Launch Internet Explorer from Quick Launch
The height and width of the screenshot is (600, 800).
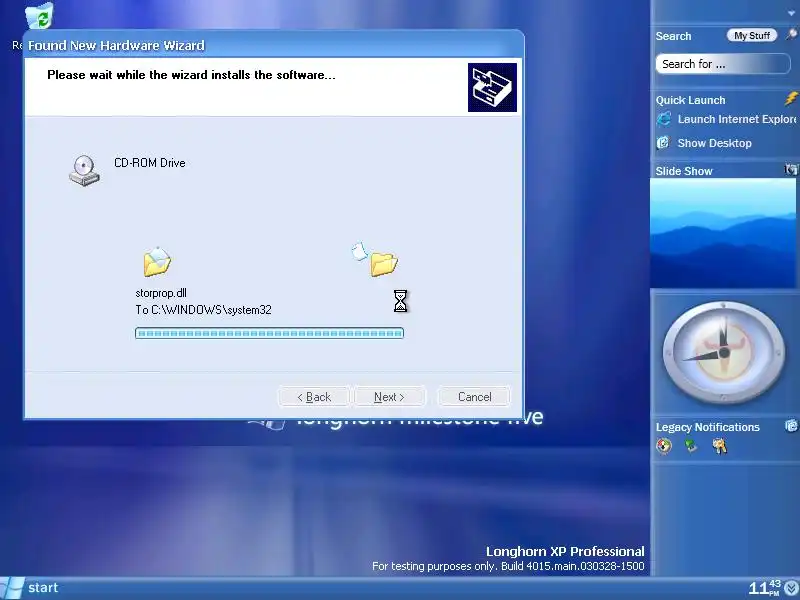[x=737, y=119]
